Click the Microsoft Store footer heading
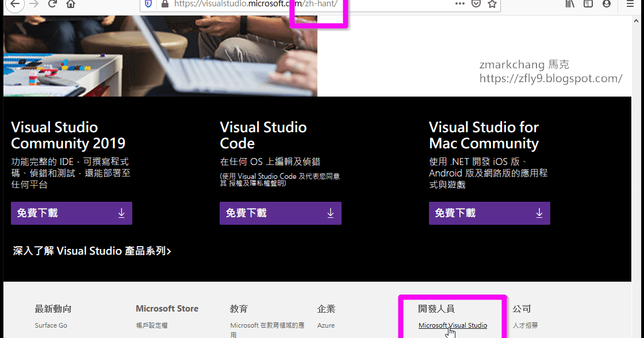 coord(167,309)
